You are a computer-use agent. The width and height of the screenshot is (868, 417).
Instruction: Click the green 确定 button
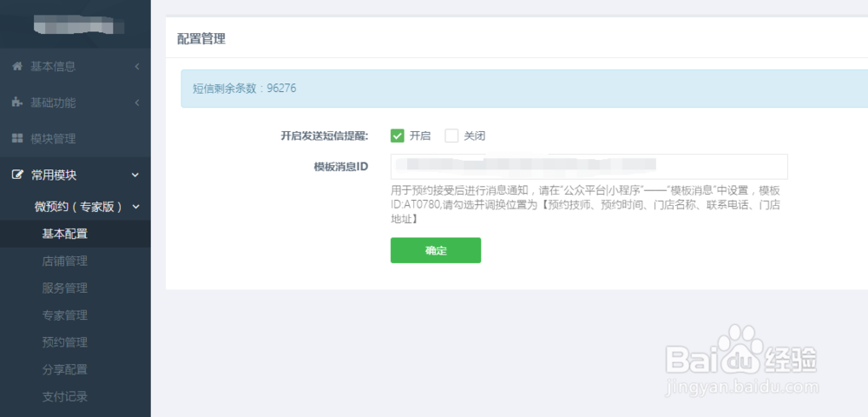pyautogui.click(x=436, y=250)
